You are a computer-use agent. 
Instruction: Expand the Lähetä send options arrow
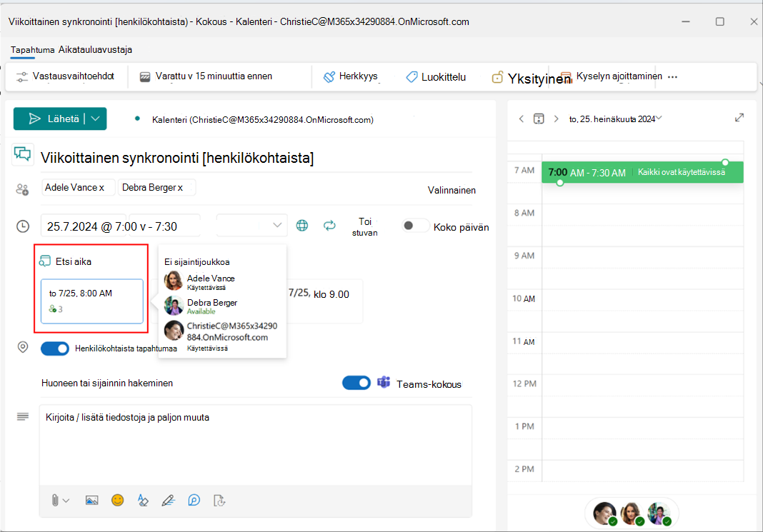(x=96, y=119)
